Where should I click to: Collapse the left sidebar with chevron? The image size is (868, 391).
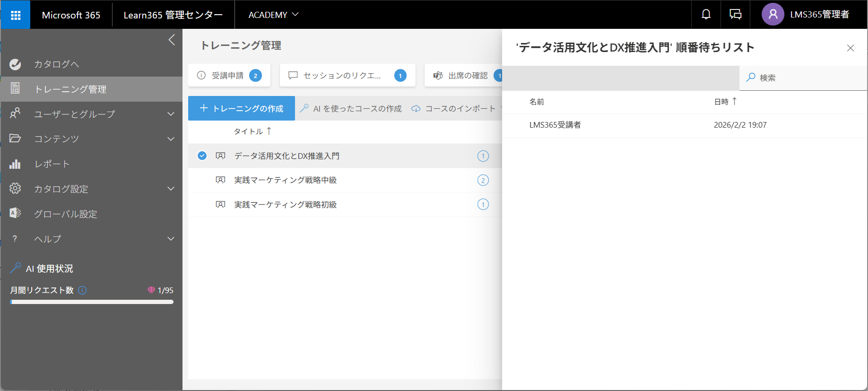tap(172, 40)
